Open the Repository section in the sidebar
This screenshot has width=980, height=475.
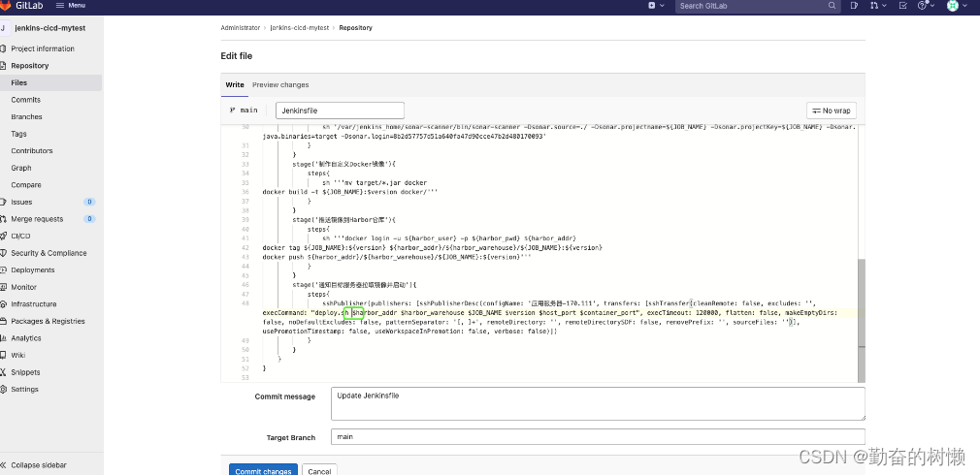pyautogui.click(x=29, y=66)
